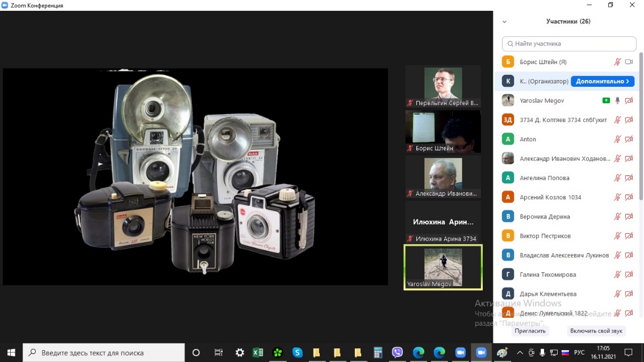Click Арсений Козлов 1034 camera-off icon
Screen dimensions: 644x362
(629, 197)
